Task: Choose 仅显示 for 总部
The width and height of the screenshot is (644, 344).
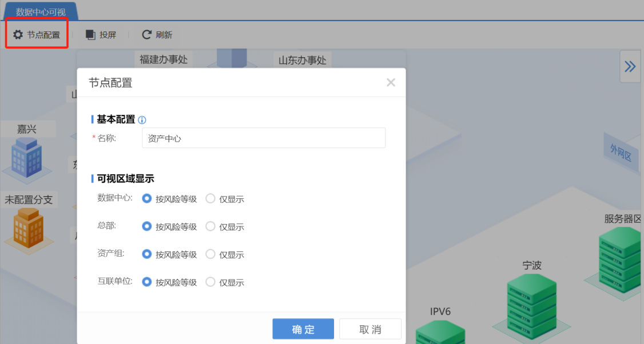Action: tap(210, 227)
